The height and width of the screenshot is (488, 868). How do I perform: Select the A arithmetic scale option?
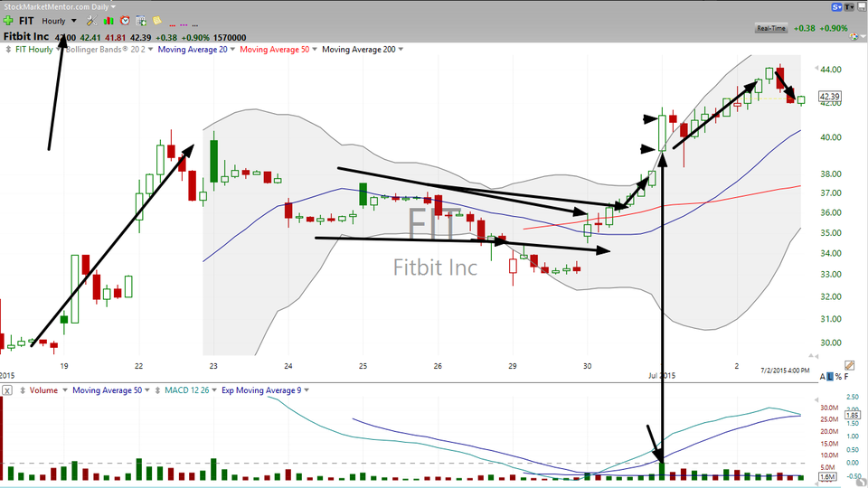pos(823,377)
